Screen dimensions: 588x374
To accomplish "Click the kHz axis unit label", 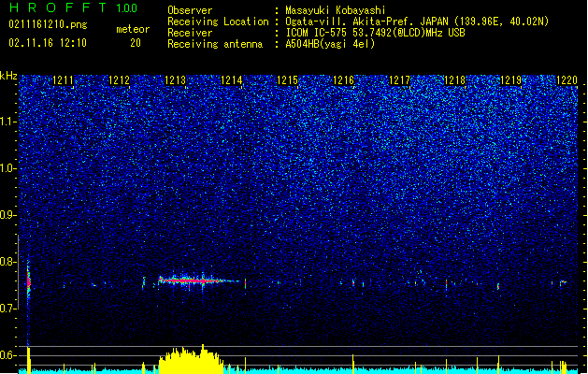I will point(8,76).
